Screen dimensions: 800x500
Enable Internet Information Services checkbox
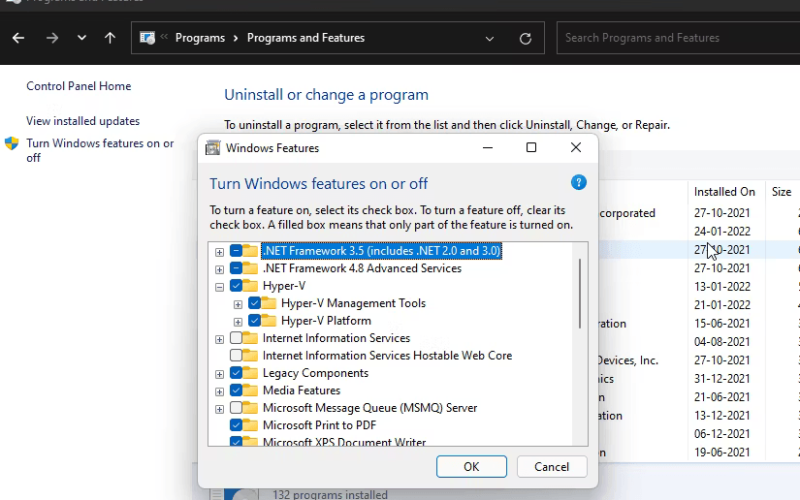click(x=236, y=338)
